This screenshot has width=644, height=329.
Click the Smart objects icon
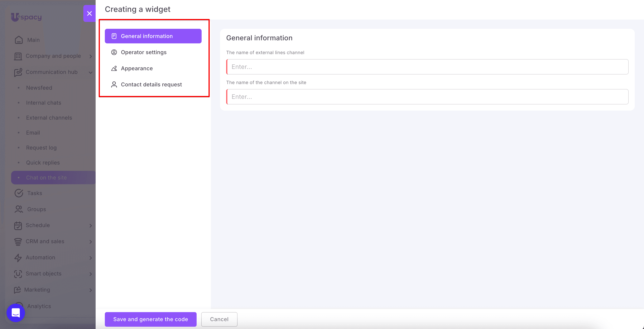[18, 274]
